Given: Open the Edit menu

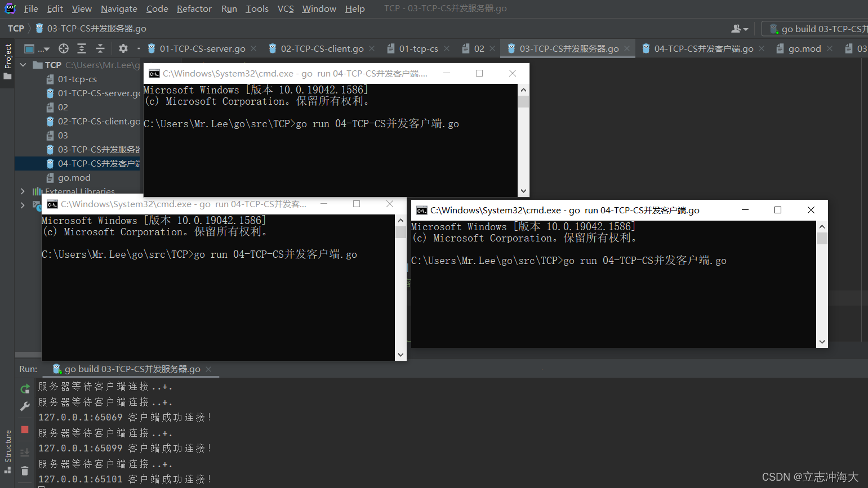Looking at the screenshot, I should click(55, 8).
